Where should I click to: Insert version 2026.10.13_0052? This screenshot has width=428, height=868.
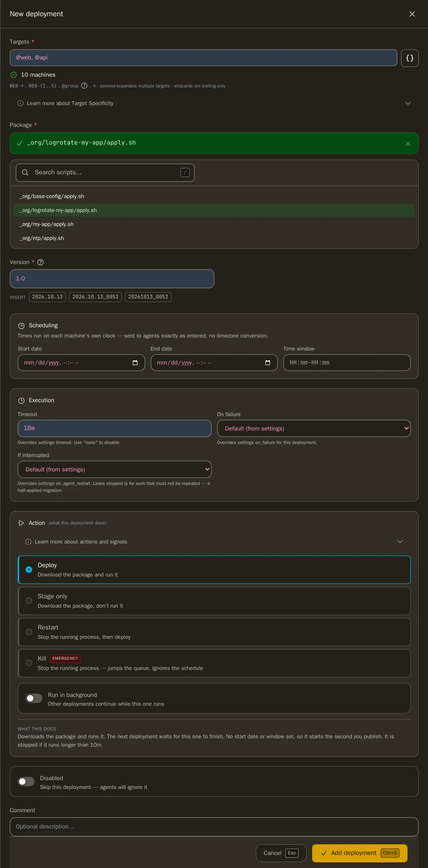coord(95,297)
